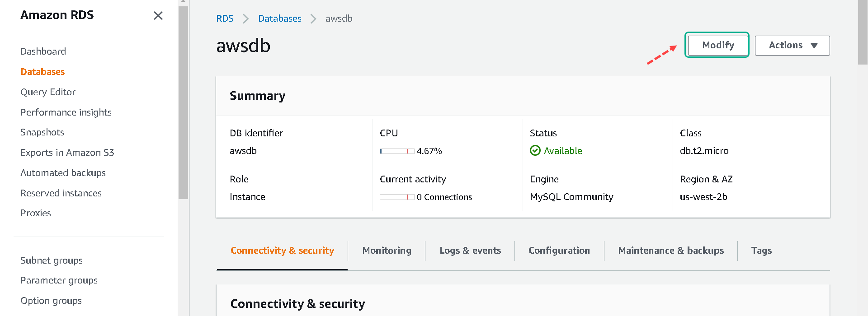The width and height of the screenshot is (868, 316).
Task: Click the Instance role value
Action: coord(247,197)
